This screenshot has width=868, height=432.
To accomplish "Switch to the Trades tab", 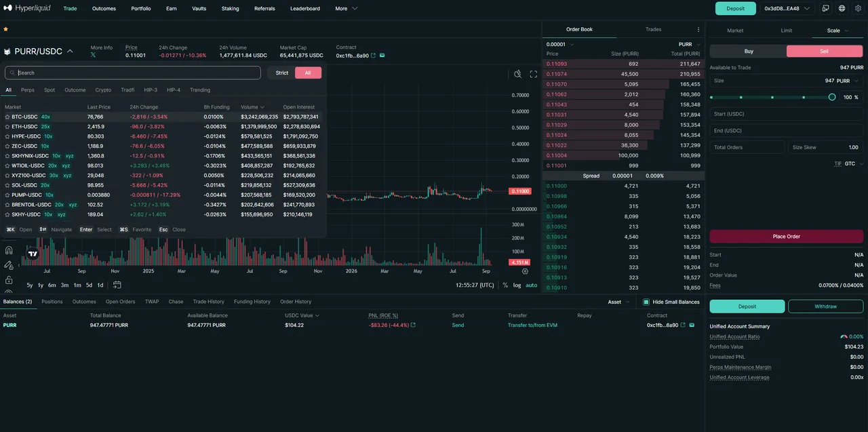I will 654,29.
